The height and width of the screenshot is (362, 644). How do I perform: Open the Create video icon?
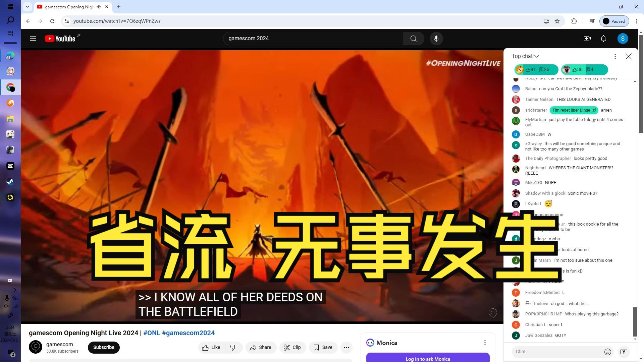click(x=587, y=39)
